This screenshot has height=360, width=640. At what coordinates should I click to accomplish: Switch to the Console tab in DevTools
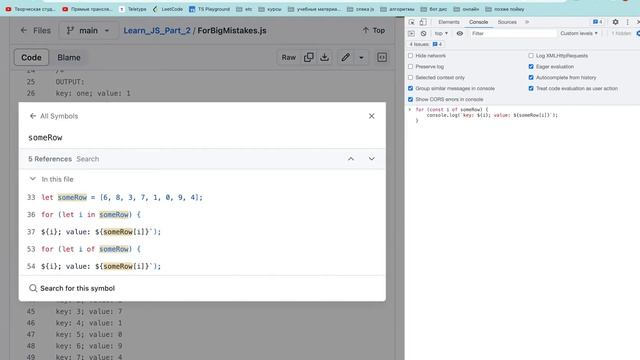click(x=478, y=22)
